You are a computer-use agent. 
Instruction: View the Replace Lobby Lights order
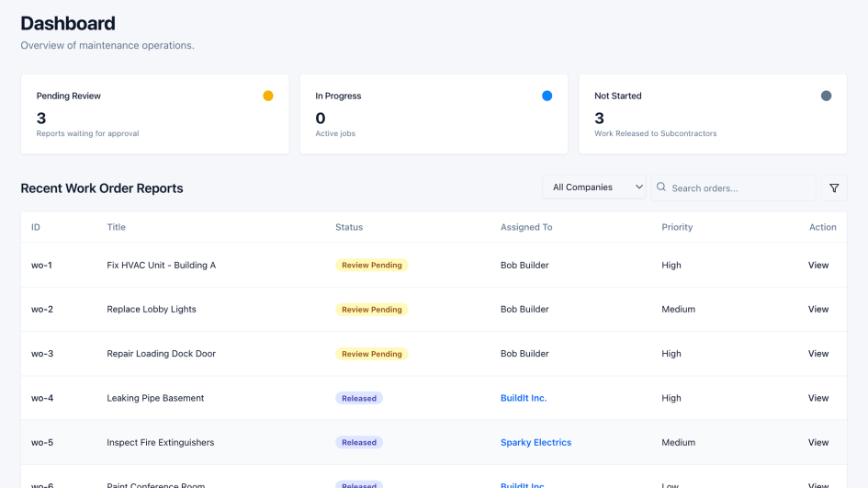[x=818, y=309]
